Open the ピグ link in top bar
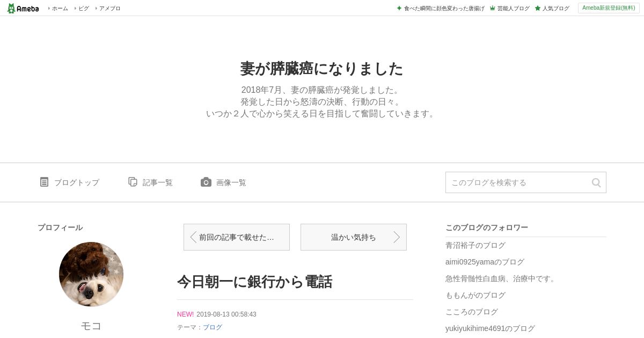The height and width of the screenshot is (338, 644). [x=84, y=9]
